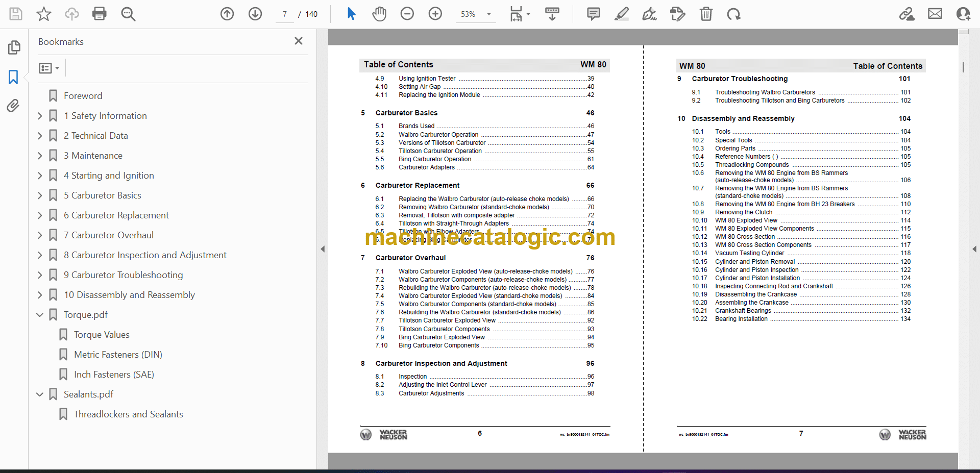Image resolution: width=980 pixels, height=473 pixels.
Task: Click 'Bearing Installation' contents entry
Action: 741,319
